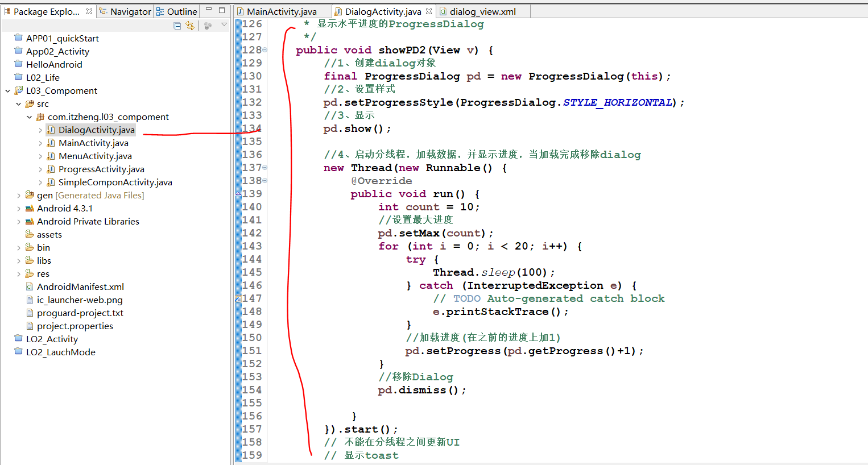Viewport: 868px width, 465px height.
Task: Toggle the Link with Editor arrows icon
Action: click(190, 26)
